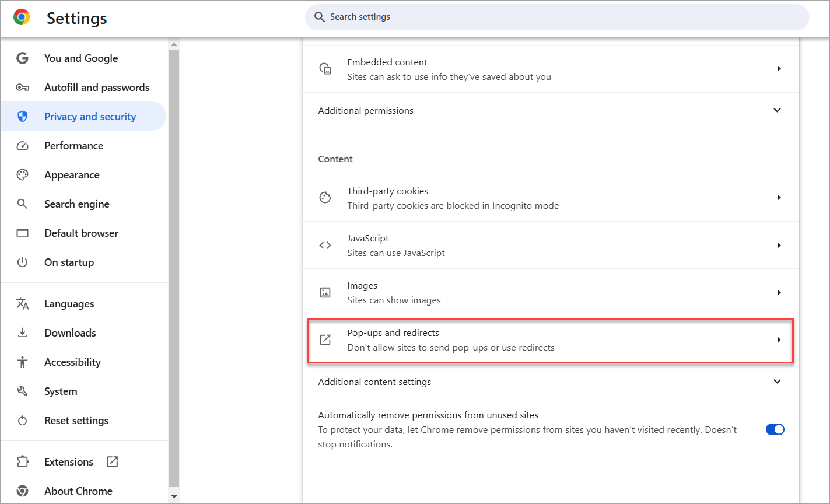Click the Images picture icon
This screenshot has width=830, height=504.
pos(325,293)
